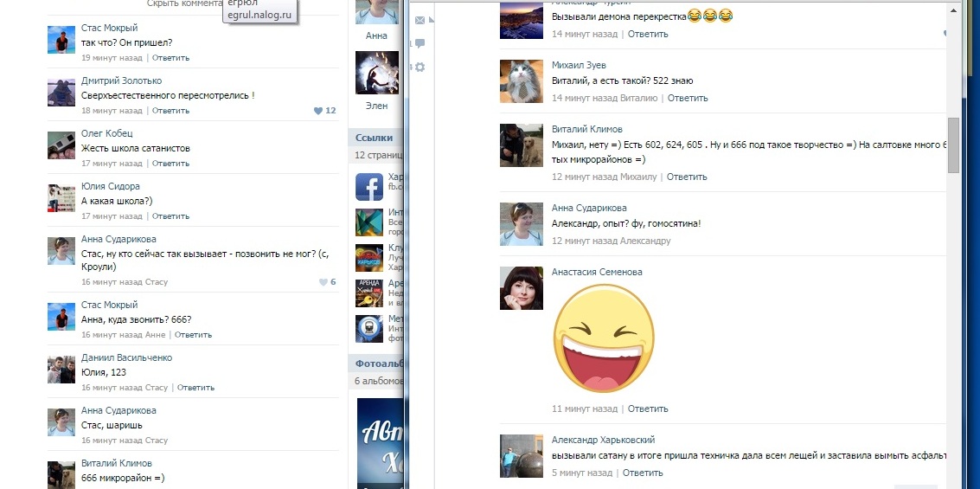Click '14 минут назад Виталию' timestamp
The image size is (980, 489).
(x=605, y=98)
